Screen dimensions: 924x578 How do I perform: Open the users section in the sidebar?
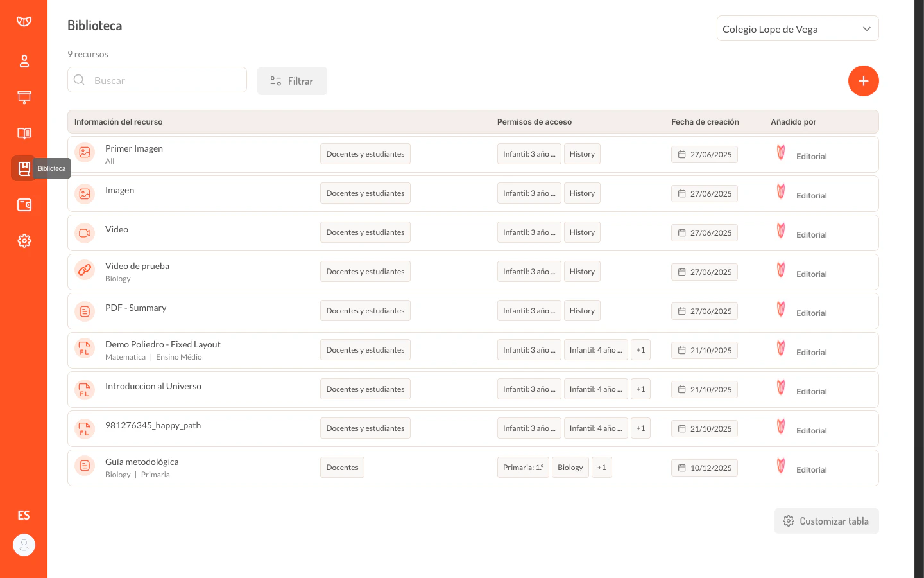(24, 61)
